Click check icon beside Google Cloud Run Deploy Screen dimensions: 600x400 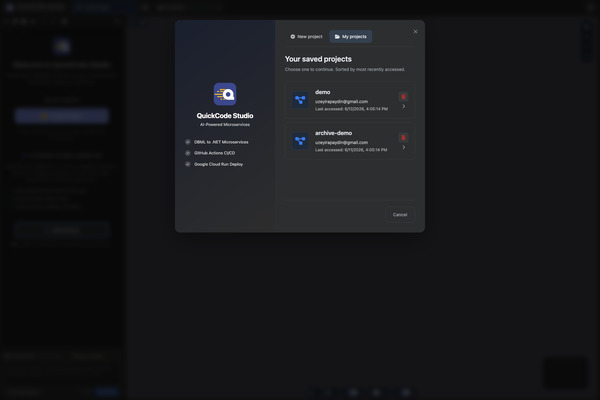pyautogui.click(x=188, y=164)
